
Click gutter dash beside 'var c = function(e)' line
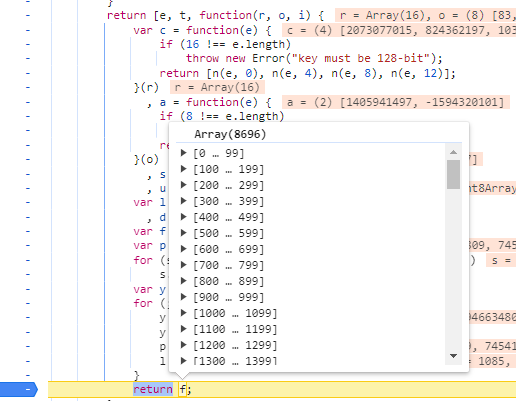(x=28, y=30)
